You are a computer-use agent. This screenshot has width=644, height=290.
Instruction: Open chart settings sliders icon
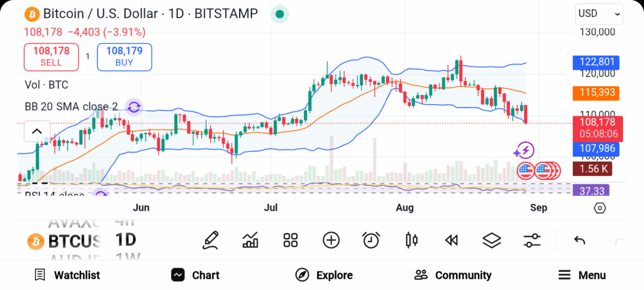point(532,240)
